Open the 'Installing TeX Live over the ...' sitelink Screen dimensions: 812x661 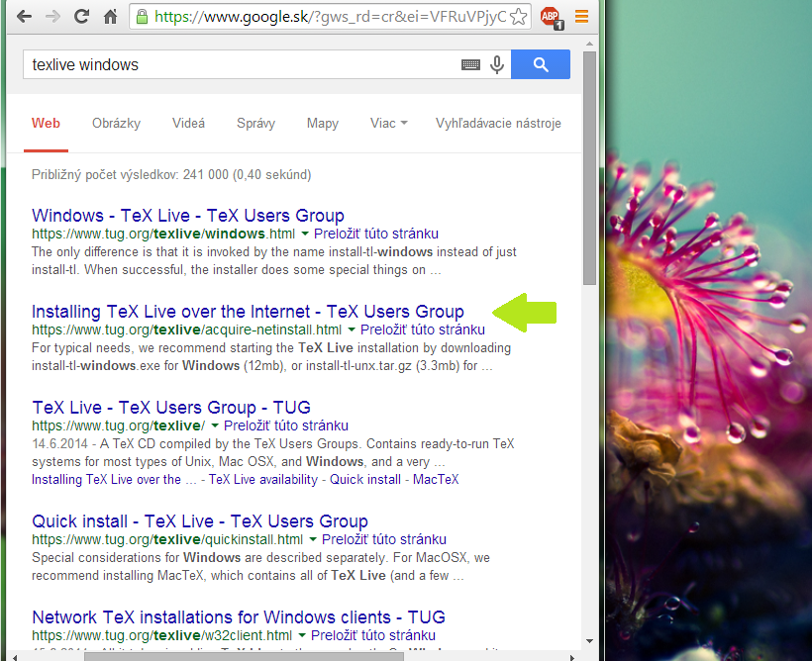click(114, 479)
